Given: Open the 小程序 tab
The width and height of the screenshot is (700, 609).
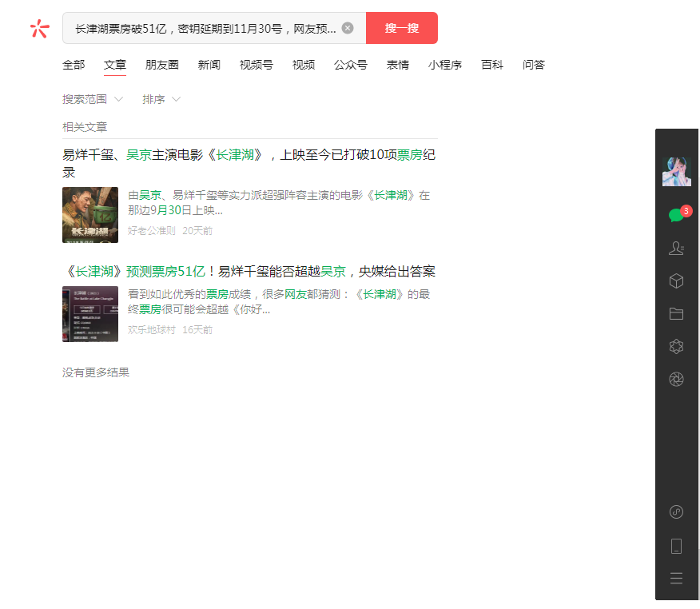Looking at the screenshot, I should pyautogui.click(x=444, y=65).
